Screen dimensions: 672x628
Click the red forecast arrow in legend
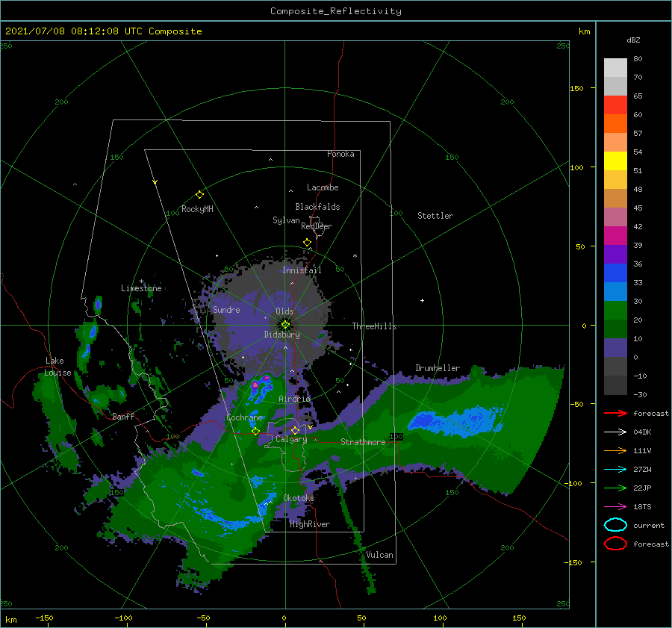click(615, 413)
